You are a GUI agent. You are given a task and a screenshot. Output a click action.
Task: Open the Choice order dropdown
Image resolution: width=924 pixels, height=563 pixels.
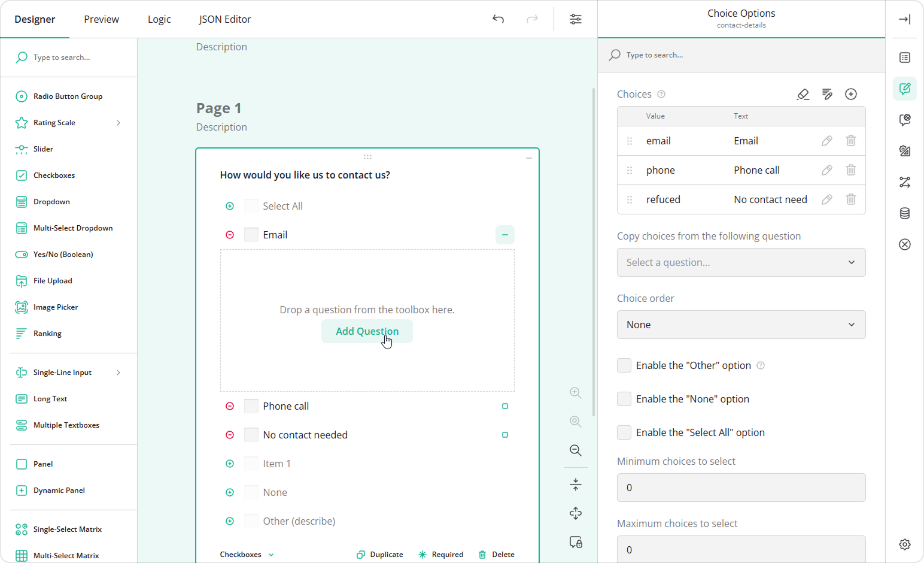741,324
